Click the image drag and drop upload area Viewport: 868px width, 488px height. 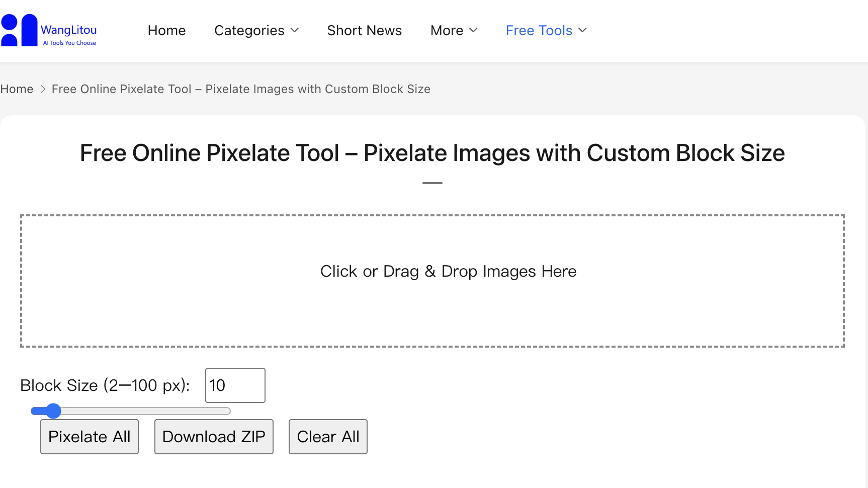[x=432, y=281]
